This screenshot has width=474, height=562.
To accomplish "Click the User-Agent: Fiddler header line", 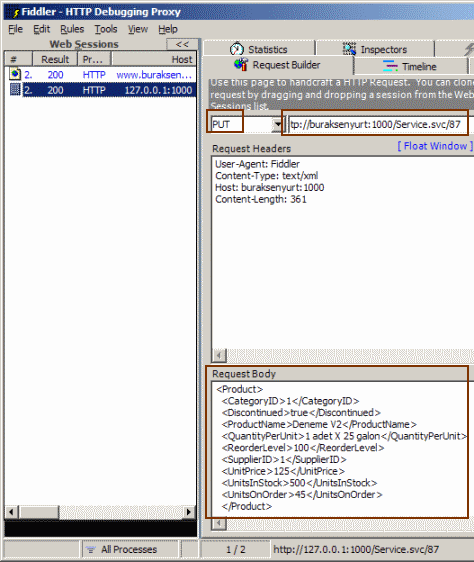I will tap(257, 164).
